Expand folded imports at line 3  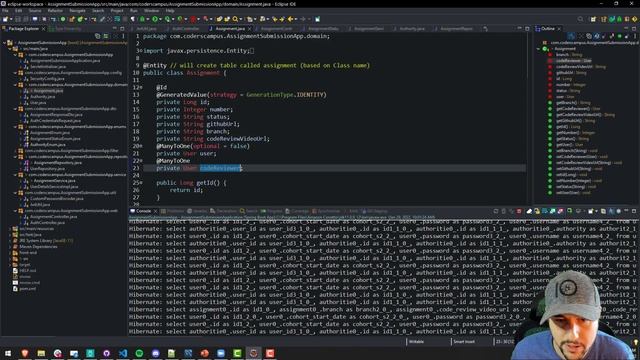(141, 51)
